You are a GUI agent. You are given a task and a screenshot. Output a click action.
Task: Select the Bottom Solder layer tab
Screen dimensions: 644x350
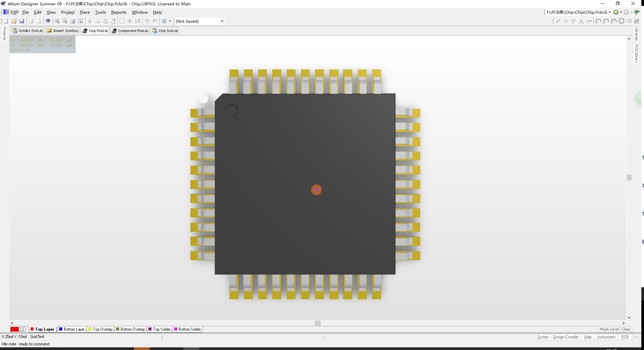pos(187,329)
